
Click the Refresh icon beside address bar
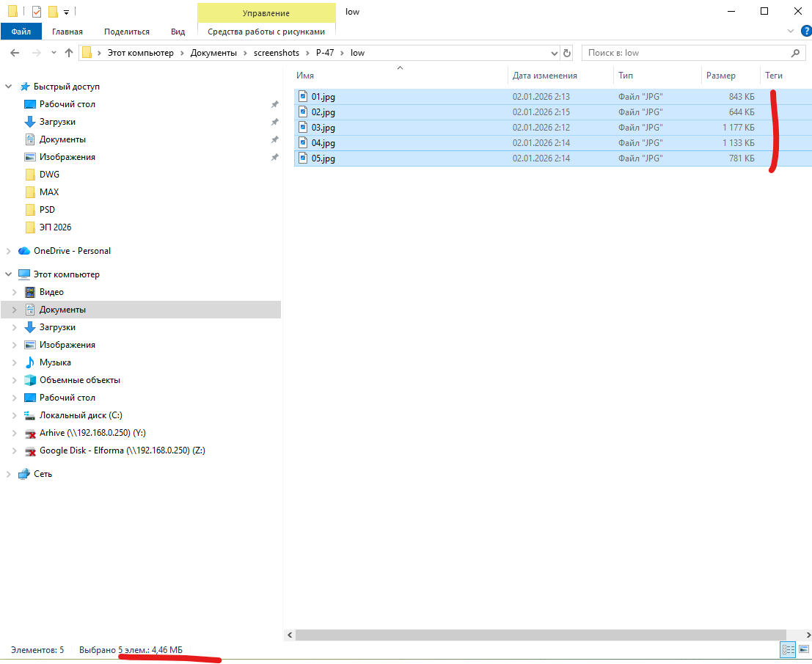pyautogui.click(x=566, y=53)
